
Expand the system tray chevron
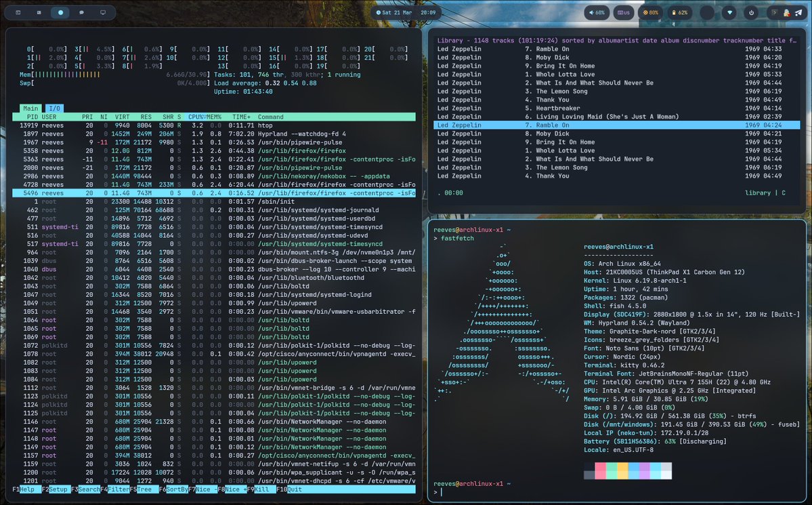pos(775,12)
